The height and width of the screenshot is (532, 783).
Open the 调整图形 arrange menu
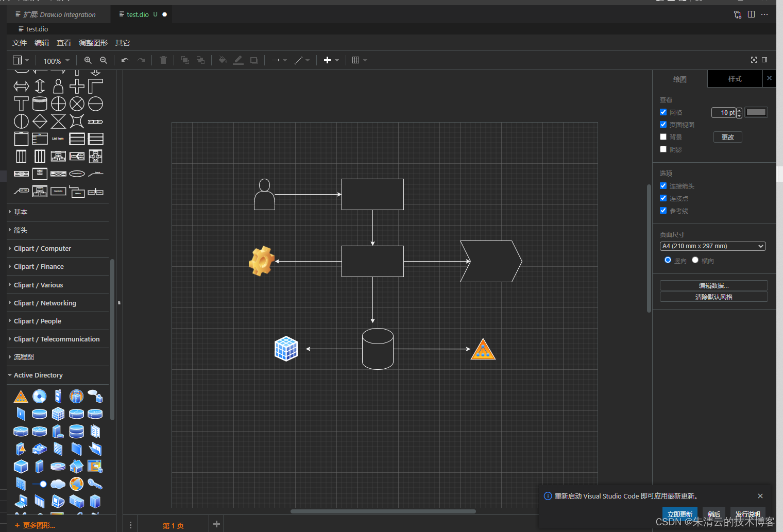pos(93,43)
